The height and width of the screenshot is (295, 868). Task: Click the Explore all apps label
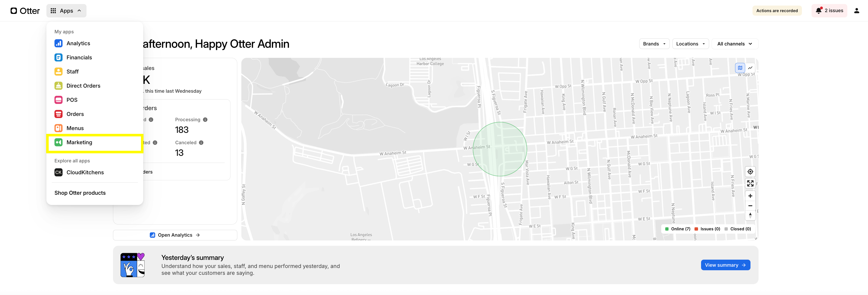(x=72, y=161)
